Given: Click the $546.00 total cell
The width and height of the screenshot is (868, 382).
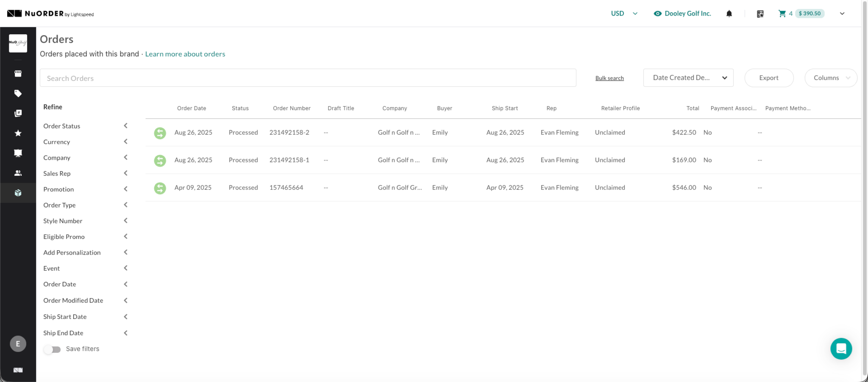Looking at the screenshot, I should click(684, 188).
